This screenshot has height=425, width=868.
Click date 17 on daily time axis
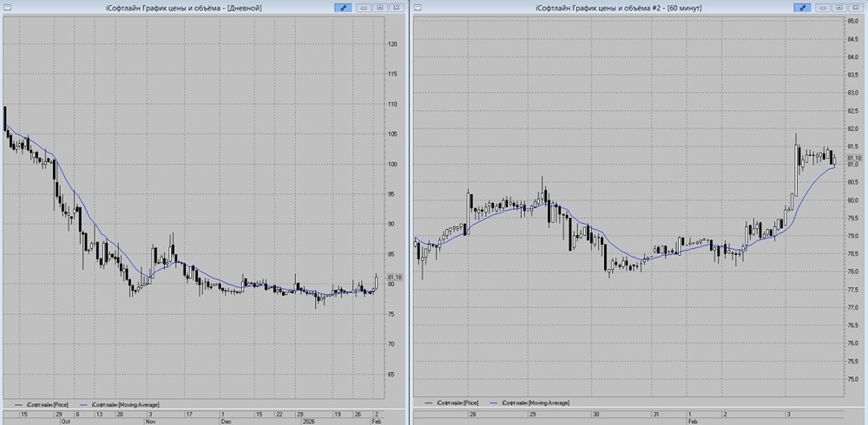pyautogui.click(x=188, y=414)
